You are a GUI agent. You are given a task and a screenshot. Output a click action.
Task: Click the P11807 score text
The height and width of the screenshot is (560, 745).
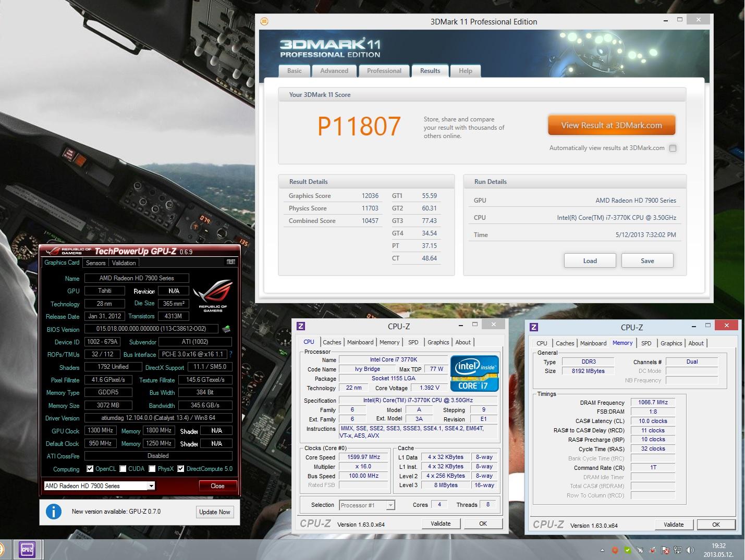pyautogui.click(x=359, y=127)
